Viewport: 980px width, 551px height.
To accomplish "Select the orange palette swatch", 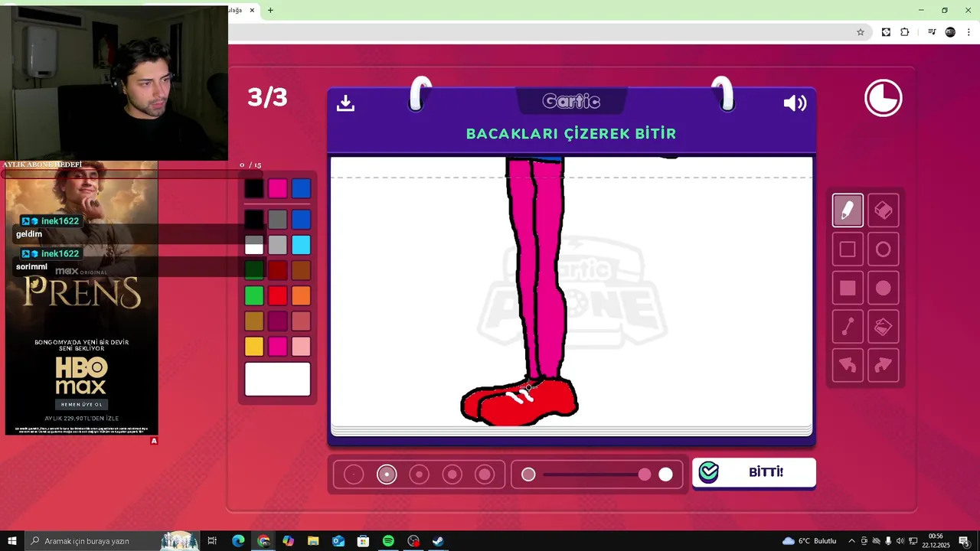I will (301, 295).
